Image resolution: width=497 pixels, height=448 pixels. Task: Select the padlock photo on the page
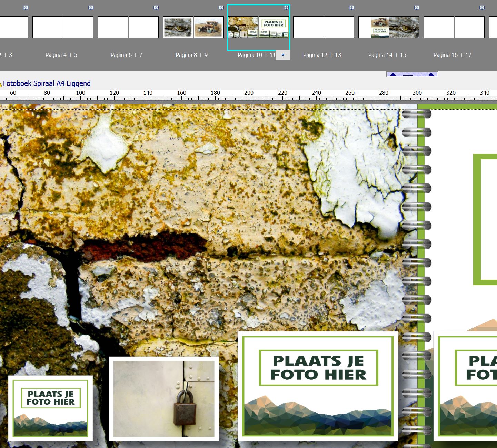coord(164,399)
